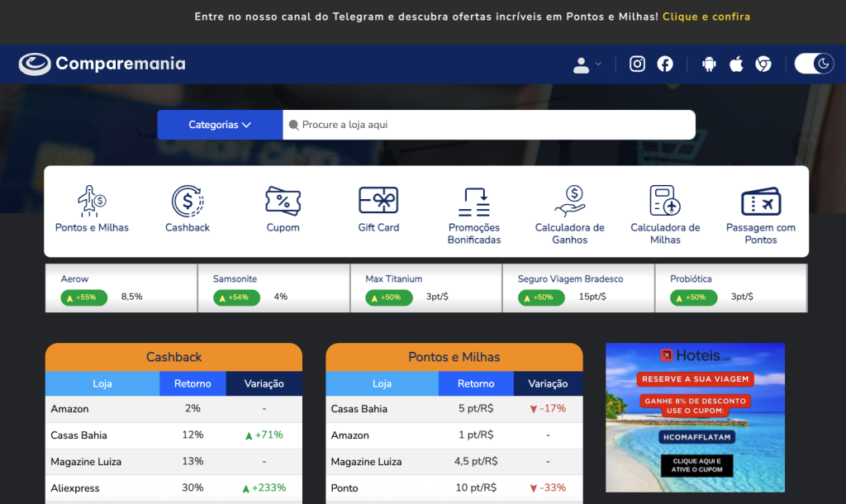Click the Variação column header in Pontos e Milhas
Viewport: 846px width, 504px height.
coord(548,383)
